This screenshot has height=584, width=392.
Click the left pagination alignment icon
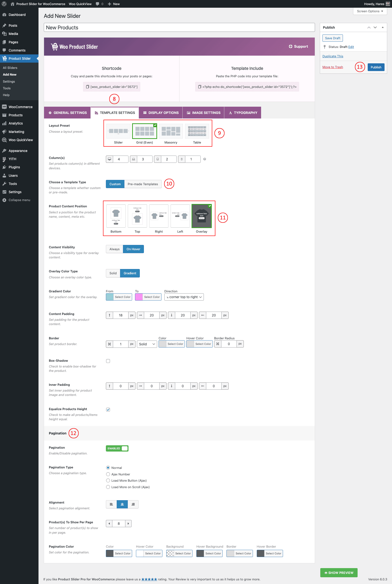coord(111,504)
